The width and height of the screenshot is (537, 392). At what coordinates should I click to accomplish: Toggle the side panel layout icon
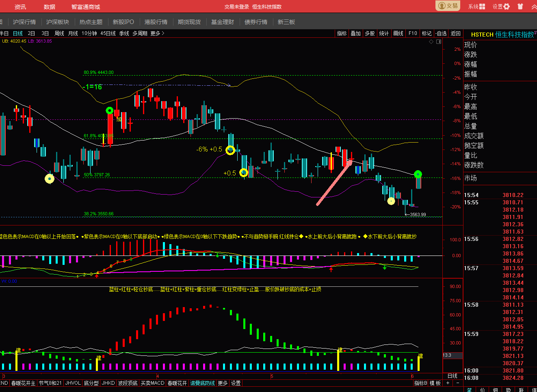[x=439, y=41]
